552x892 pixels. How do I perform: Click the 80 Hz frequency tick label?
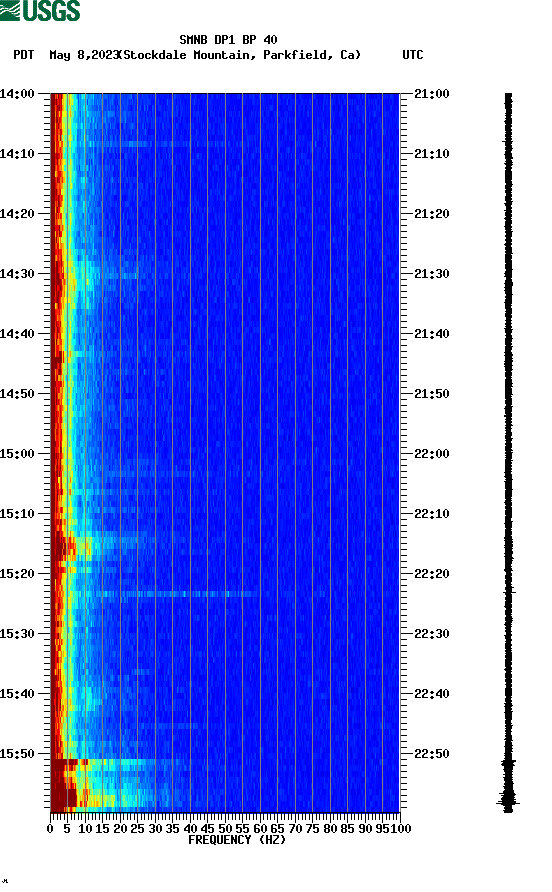[330, 829]
